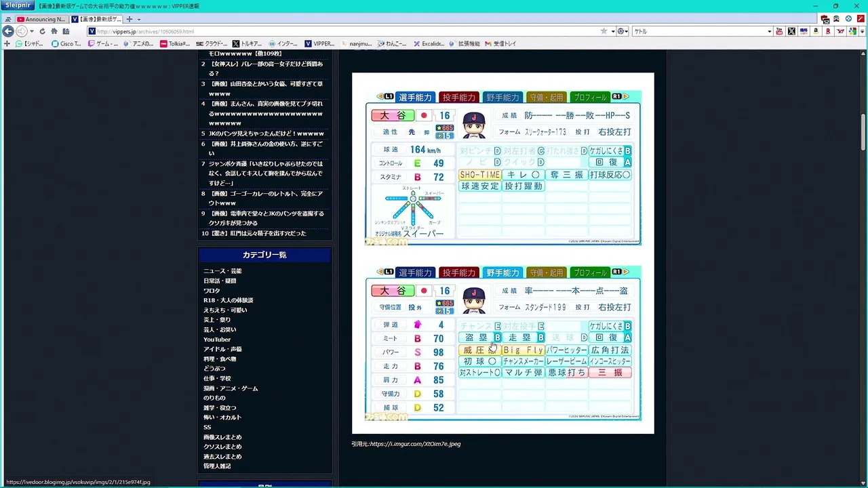
Task: Open the Excalidr... bookmark
Action: point(429,43)
